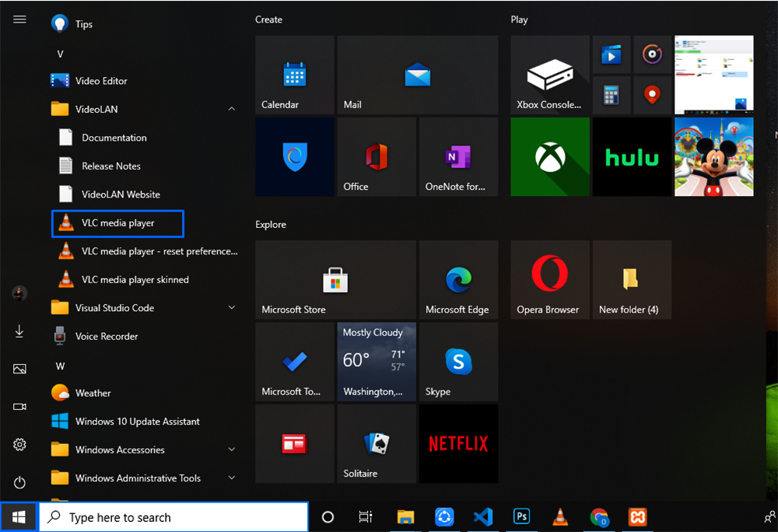Click the Opera Browser tile
Image resolution: width=778 pixels, height=532 pixels.
tap(549, 279)
